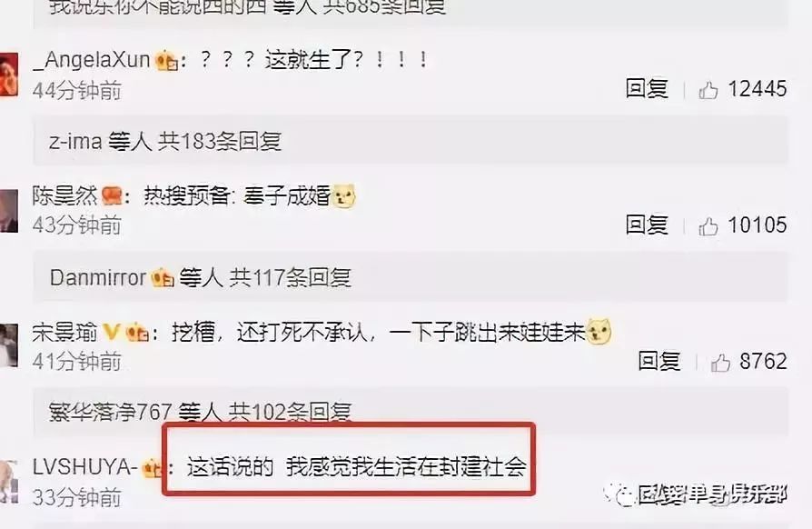This screenshot has height=529, width=812.
Task: Open _AngelaXun user profile link
Action: [x=91, y=60]
